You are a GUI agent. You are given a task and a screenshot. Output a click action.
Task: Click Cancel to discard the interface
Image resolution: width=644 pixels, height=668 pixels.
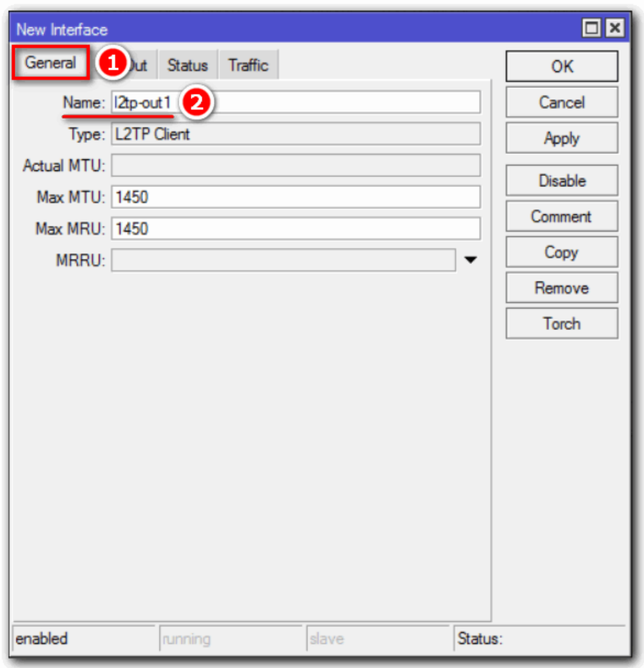click(561, 102)
